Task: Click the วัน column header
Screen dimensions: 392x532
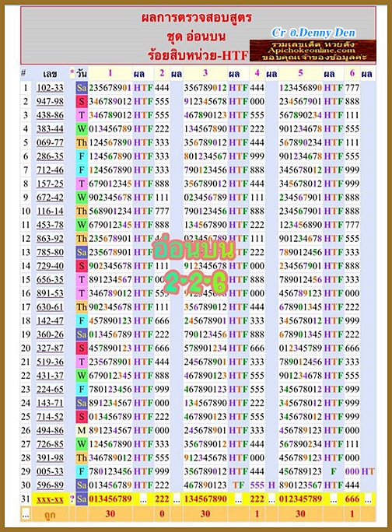Action: 82,74
